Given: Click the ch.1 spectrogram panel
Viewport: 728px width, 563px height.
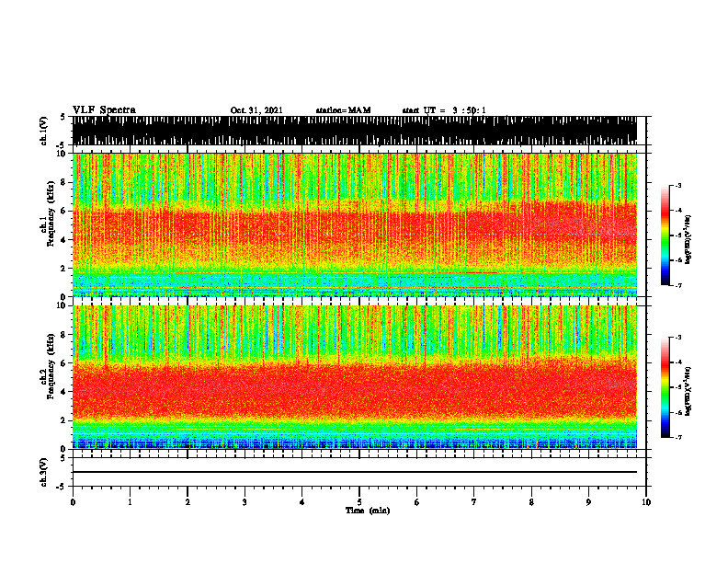Looking at the screenshot, I should pyautogui.click(x=355, y=224).
